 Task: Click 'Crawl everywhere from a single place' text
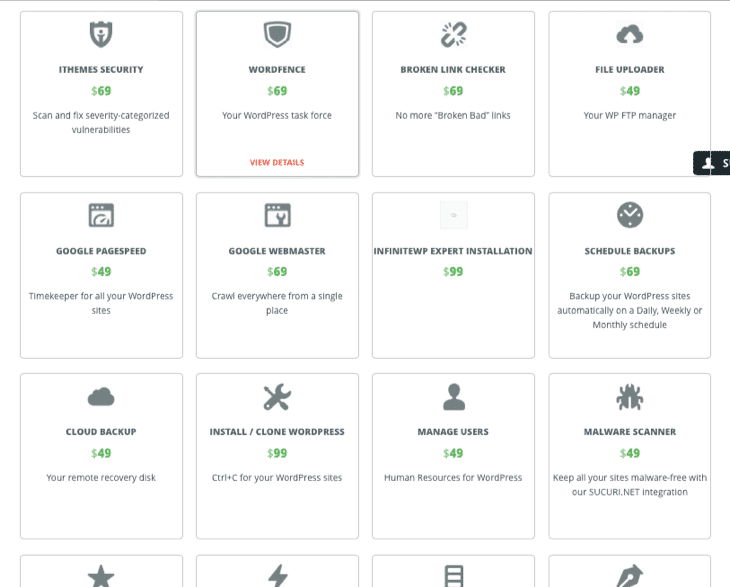point(277,303)
